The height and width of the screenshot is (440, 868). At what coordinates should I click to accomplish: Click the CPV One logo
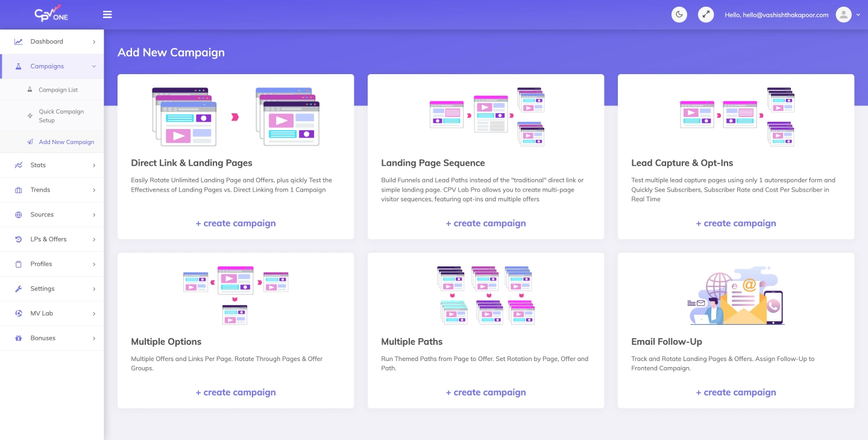coord(51,14)
